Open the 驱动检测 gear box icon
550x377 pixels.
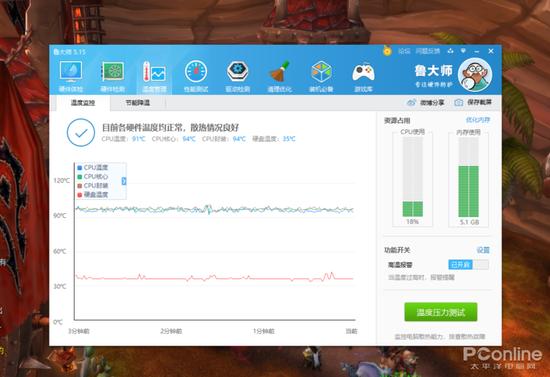(x=238, y=76)
